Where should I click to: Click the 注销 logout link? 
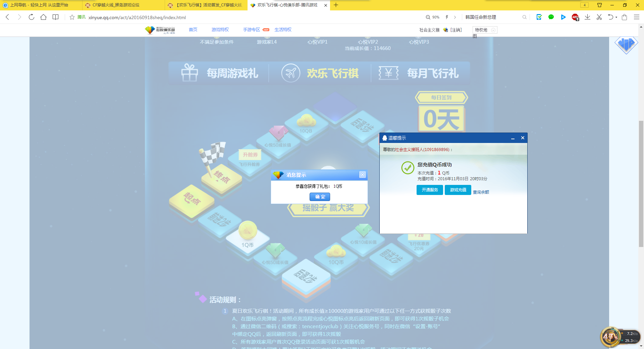(x=456, y=30)
